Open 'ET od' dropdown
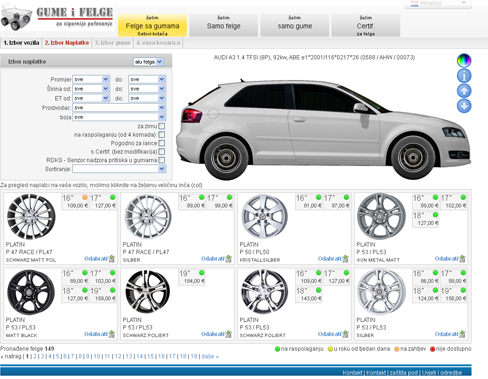Viewport: 488px width, 379px height. 91,98
